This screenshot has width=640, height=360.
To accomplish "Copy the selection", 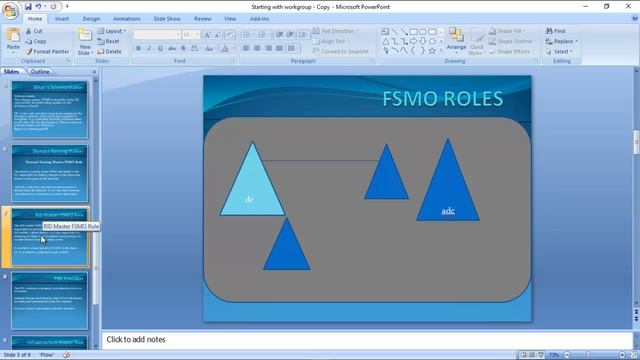I will pos(36,41).
